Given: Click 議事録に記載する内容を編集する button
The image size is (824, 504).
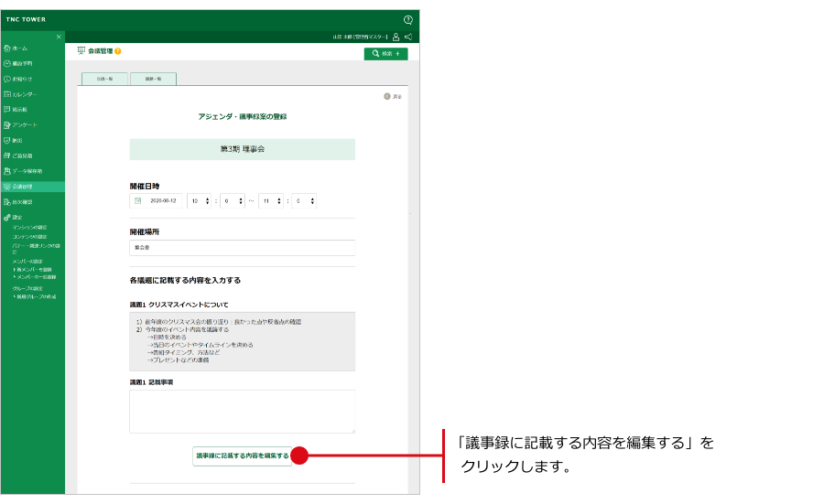Looking at the screenshot, I should [x=243, y=456].
